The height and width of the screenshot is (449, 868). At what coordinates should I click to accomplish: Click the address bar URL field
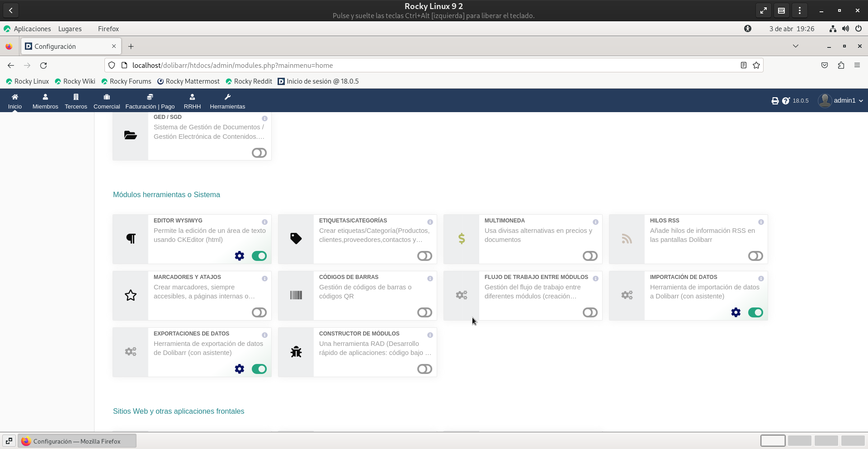407,66
